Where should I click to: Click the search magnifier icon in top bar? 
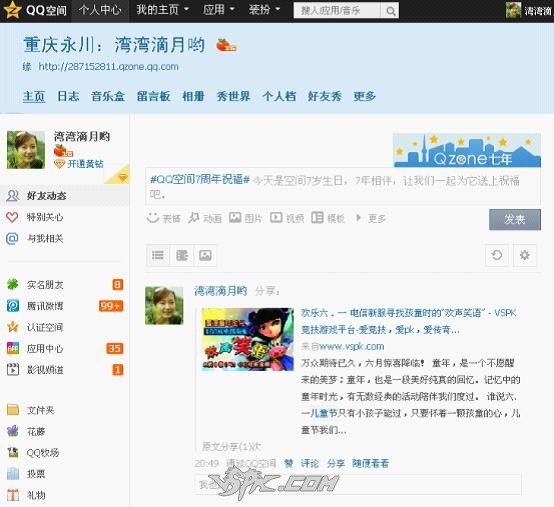(x=390, y=11)
